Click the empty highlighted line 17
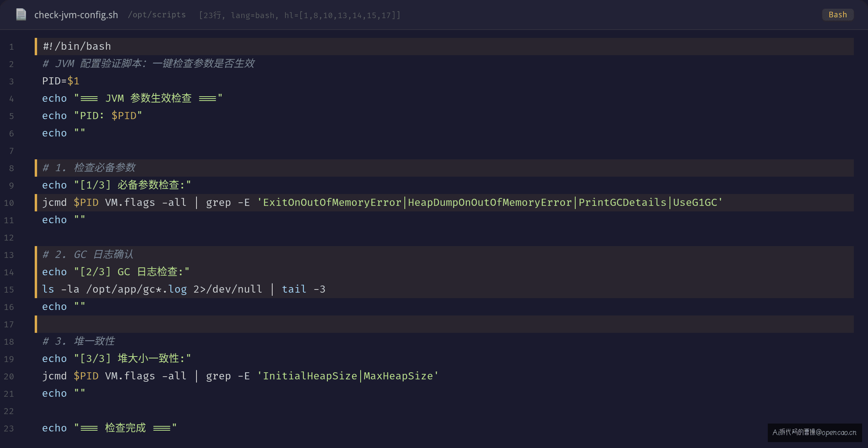 (x=444, y=324)
